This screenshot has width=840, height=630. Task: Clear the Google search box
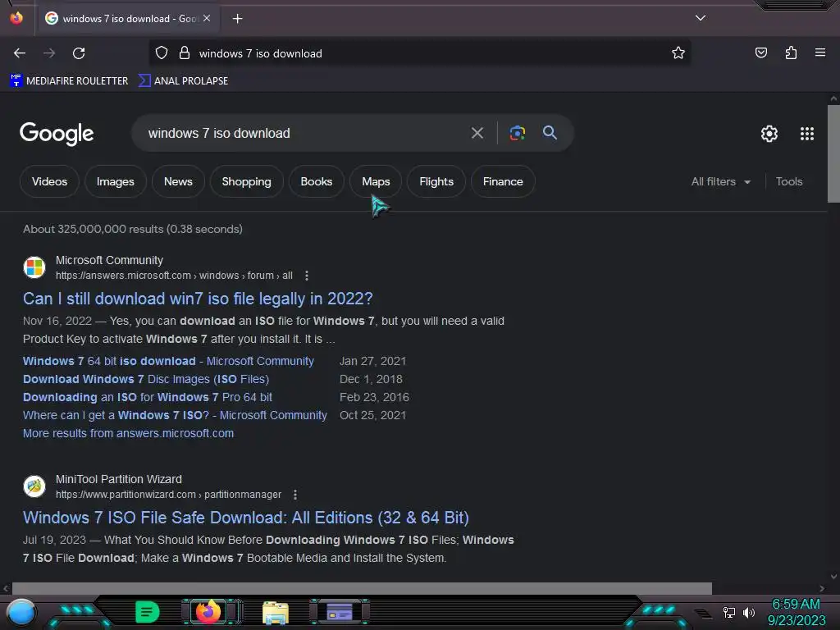click(x=477, y=133)
